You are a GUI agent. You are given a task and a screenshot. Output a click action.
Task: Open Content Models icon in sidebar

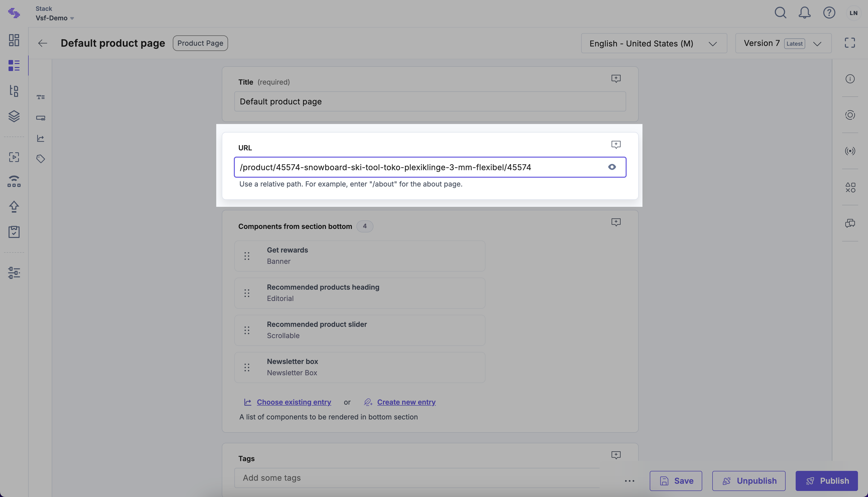(x=14, y=91)
